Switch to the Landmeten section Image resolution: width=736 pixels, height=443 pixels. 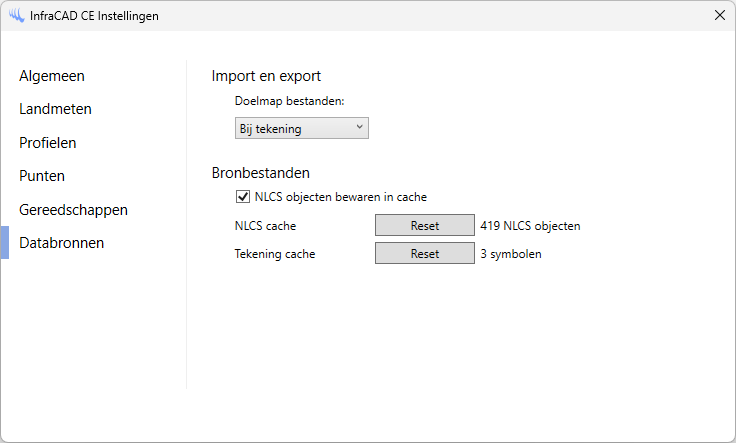coord(56,109)
